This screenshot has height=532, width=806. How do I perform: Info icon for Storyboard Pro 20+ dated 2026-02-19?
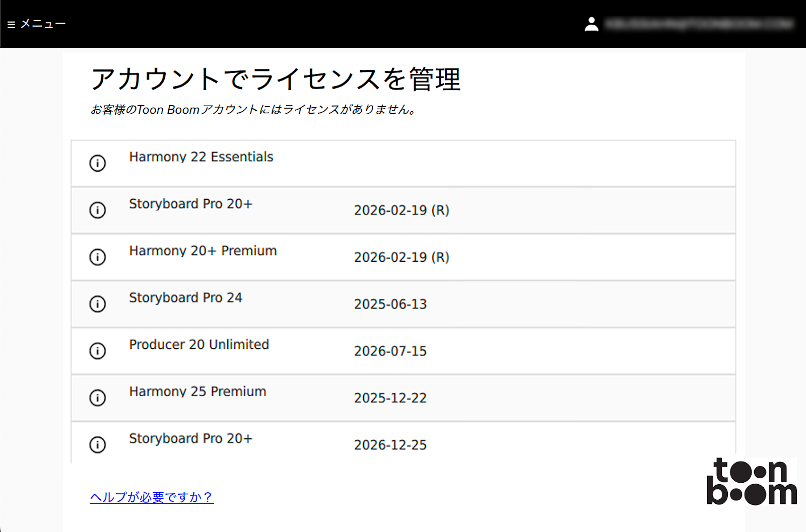click(x=97, y=210)
